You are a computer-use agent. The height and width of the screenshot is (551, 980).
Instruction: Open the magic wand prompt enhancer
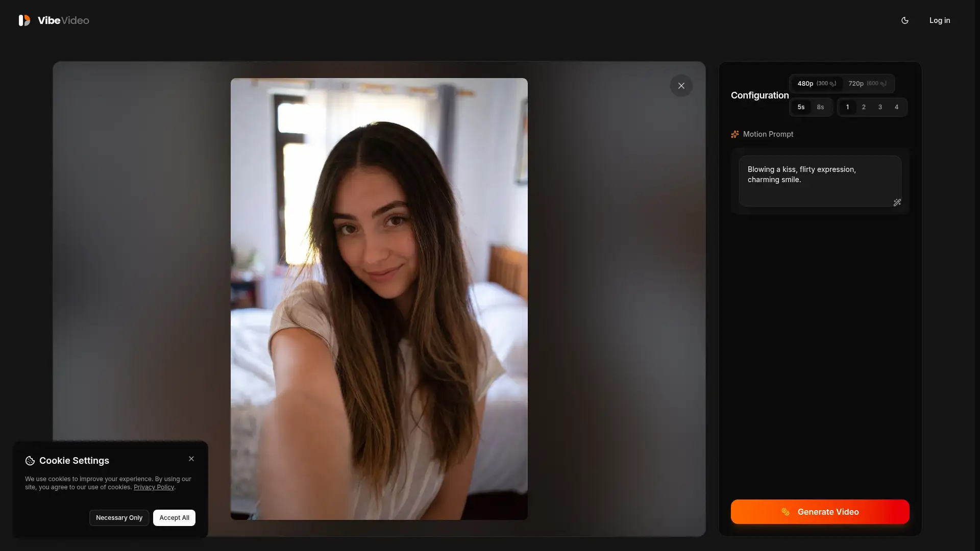(897, 203)
